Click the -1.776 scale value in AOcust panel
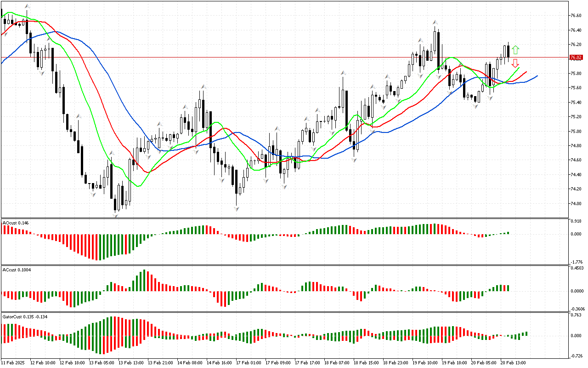The width and height of the screenshot is (588, 368). coord(576,262)
